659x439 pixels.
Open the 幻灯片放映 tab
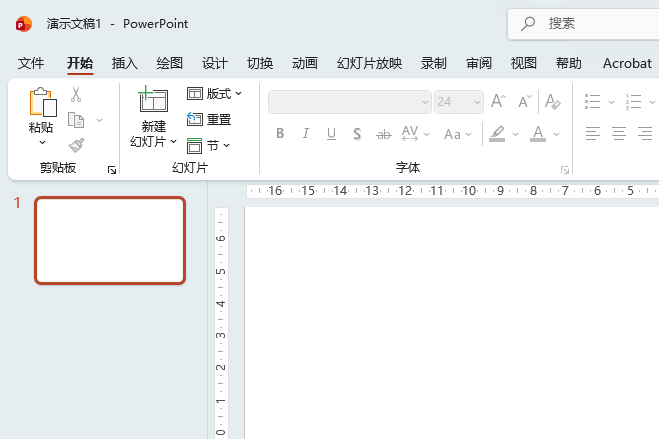tap(369, 63)
